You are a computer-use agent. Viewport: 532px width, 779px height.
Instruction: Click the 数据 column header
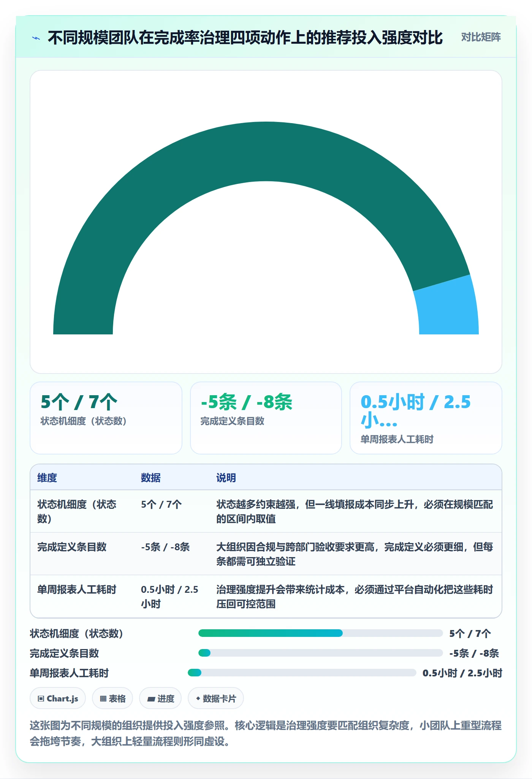151,478
